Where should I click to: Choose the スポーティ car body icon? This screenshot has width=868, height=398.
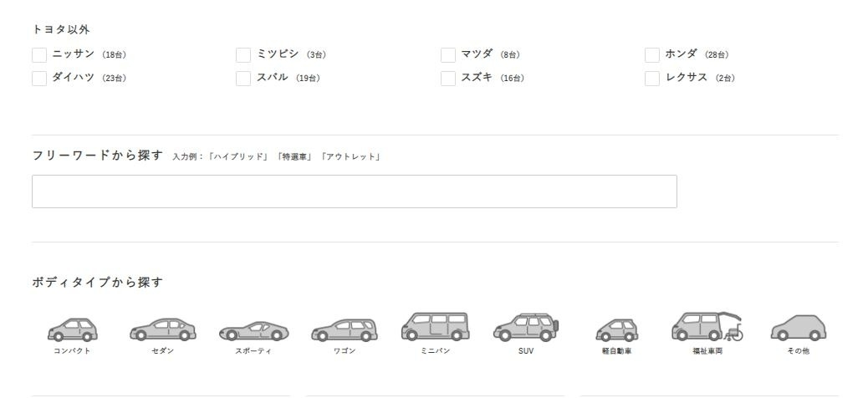253,331
